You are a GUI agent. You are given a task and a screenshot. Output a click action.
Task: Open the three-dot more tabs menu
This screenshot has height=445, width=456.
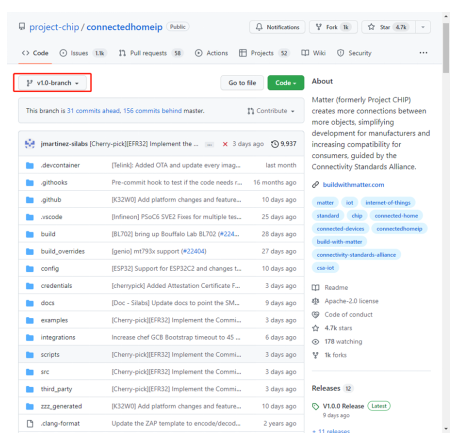click(423, 53)
